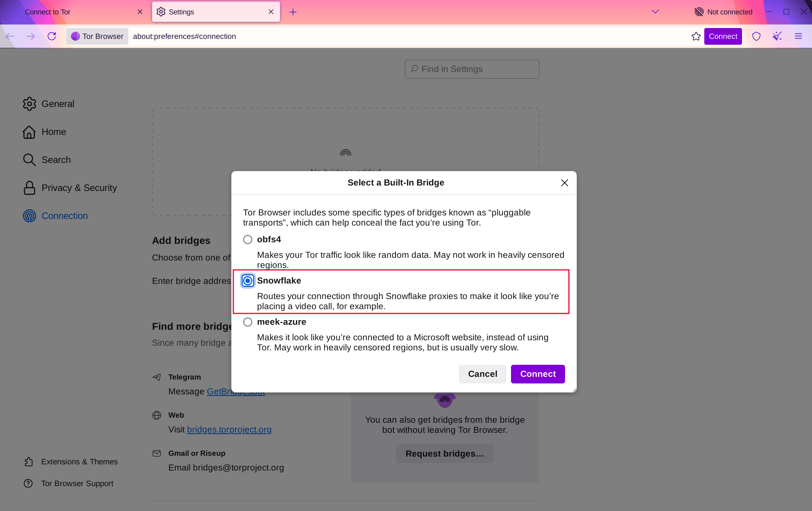Cancel the built-in bridge dialog
This screenshot has height=511, width=812.
point(483,374)
